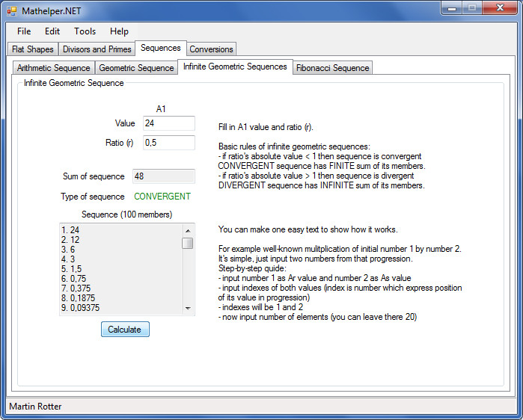Image resolution: width=523 pixels, height=420 pixels.
Task: Minimize the Mathelper.NET window
Action: click(x=452, y=8)
